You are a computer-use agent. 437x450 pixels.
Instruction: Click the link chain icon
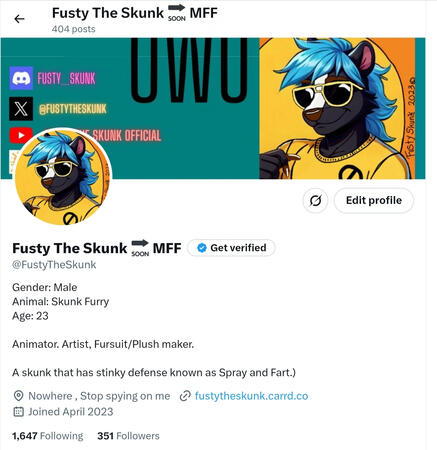[x=185, y=396]
